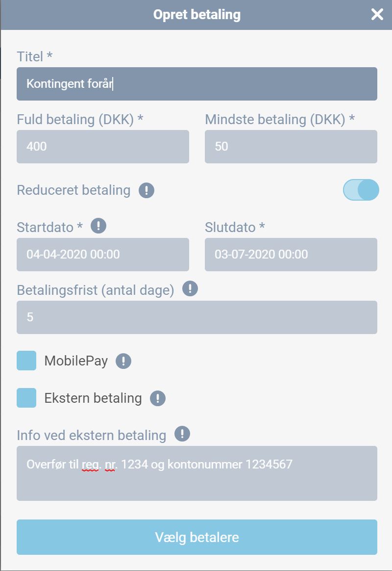
Task: Toggle the Reduceret betaling switch
Action: tap(361, 190)
